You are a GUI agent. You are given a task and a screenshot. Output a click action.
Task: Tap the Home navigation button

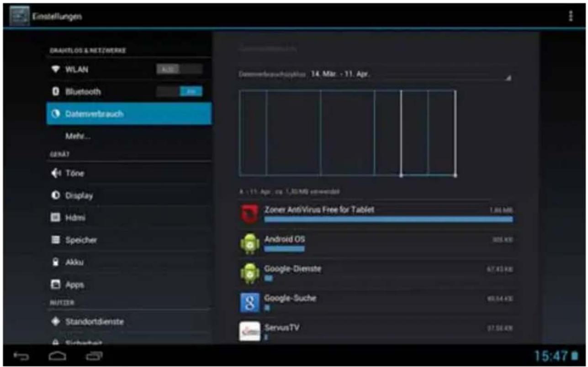click(58, 355)
